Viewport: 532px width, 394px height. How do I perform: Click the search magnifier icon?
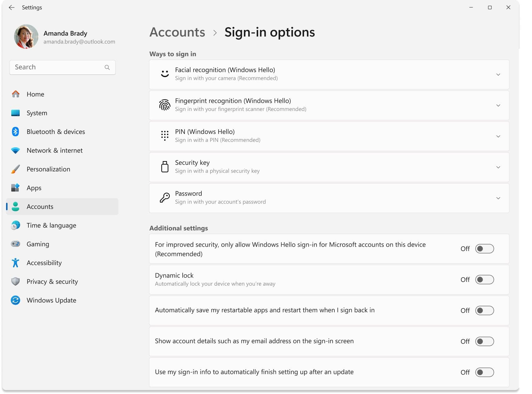107,67
